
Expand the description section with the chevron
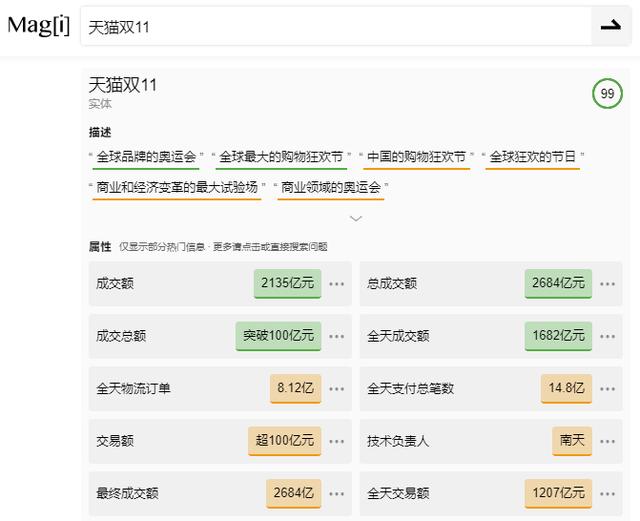tap(356, 219)
